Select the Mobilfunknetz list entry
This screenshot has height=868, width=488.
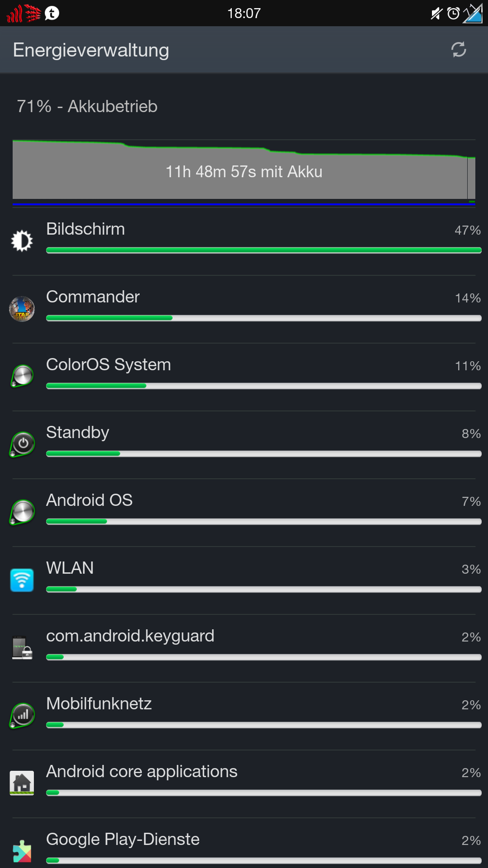pos(244,716)
